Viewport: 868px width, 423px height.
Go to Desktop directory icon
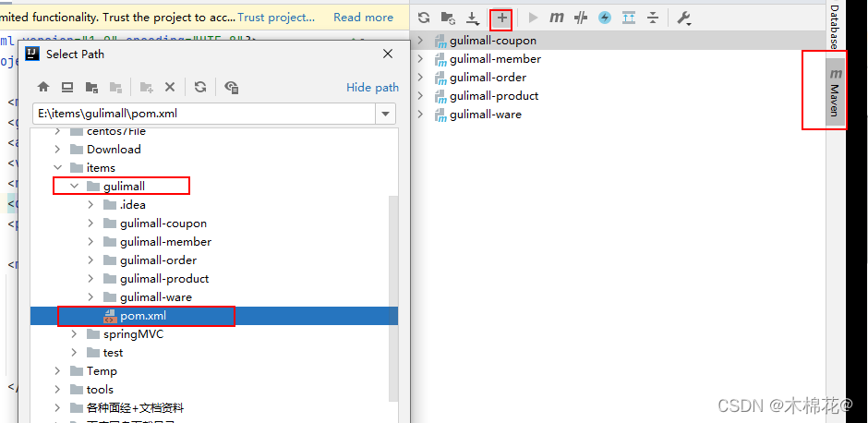click(67, 87)
